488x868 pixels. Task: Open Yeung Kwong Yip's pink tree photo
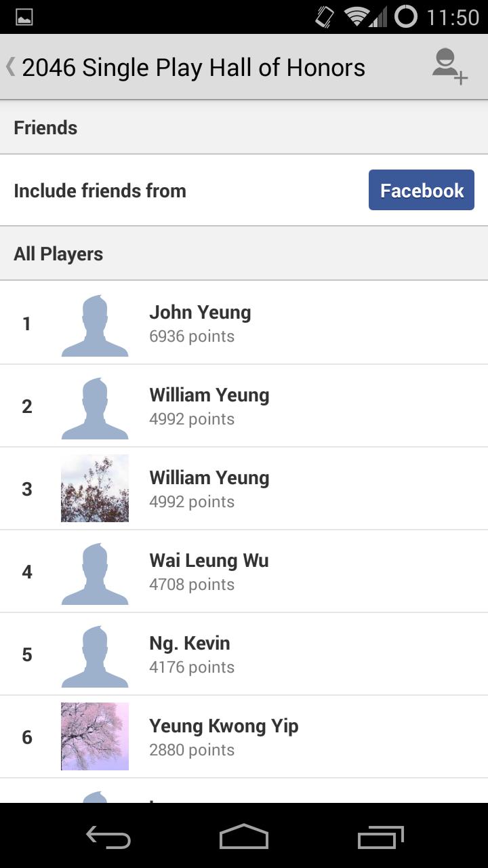95,736
